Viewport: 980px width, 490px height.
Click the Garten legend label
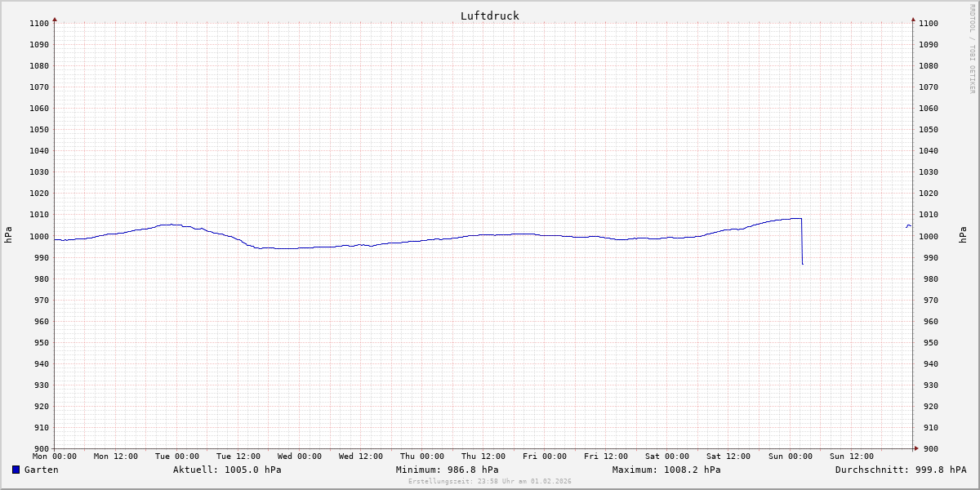41,470
